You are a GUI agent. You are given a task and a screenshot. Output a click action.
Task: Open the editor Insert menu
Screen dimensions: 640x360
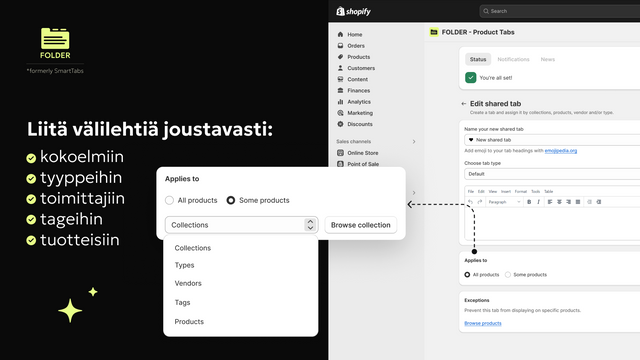click(x=506, y=191)
